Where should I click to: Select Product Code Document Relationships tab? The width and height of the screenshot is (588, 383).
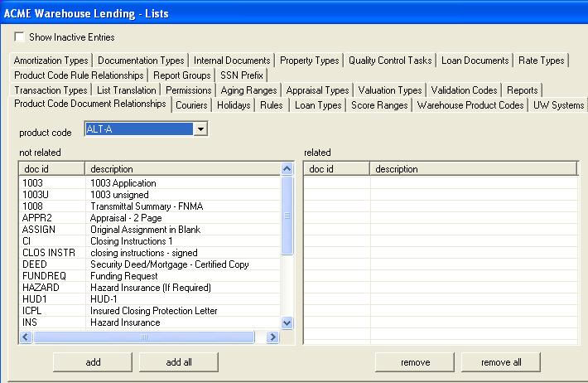(x=90, y=104)
